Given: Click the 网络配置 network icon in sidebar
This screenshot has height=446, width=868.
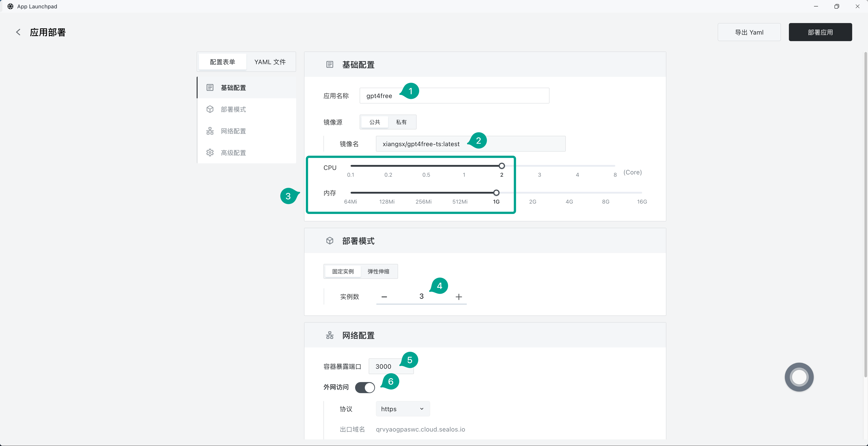Looking at the screenshot, I should click(210, 131).
